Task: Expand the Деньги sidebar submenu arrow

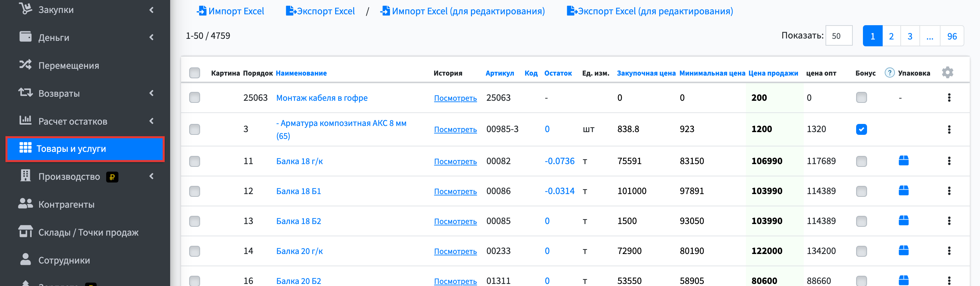Action: (x=151, y=37)
